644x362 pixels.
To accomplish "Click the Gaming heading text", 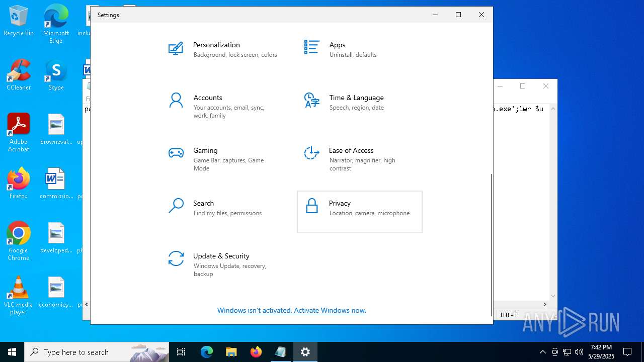I will pos(205,150).
